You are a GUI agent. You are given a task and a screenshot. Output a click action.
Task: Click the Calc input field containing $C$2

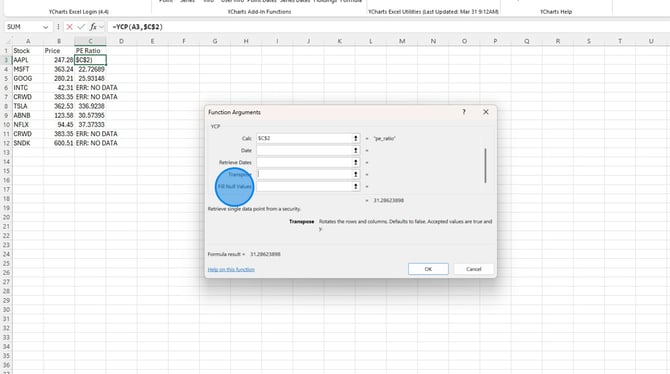click(304, 138)
